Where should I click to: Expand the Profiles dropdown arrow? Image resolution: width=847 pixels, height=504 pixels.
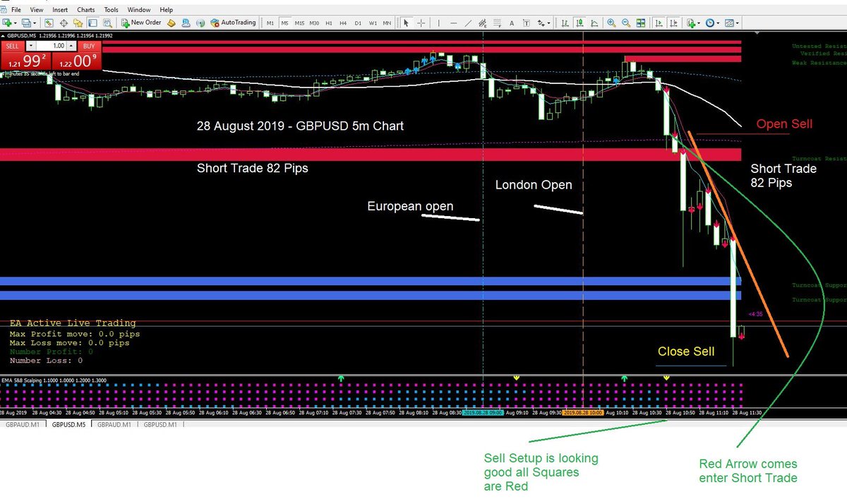tap(35, 23)
